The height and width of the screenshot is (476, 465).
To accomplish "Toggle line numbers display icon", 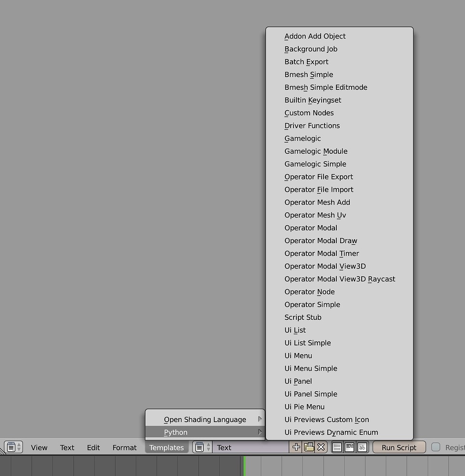I will pyautogui.click(x=337, y=447).
